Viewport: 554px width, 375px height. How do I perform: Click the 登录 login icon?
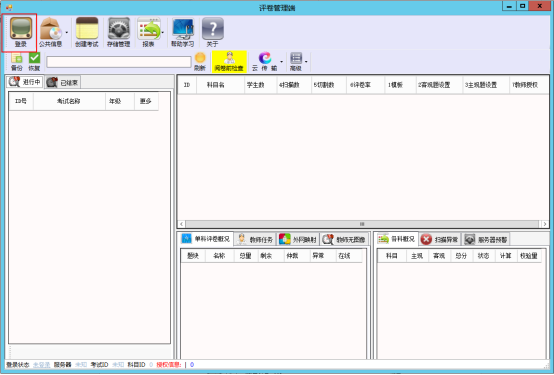tap(21, 28)
